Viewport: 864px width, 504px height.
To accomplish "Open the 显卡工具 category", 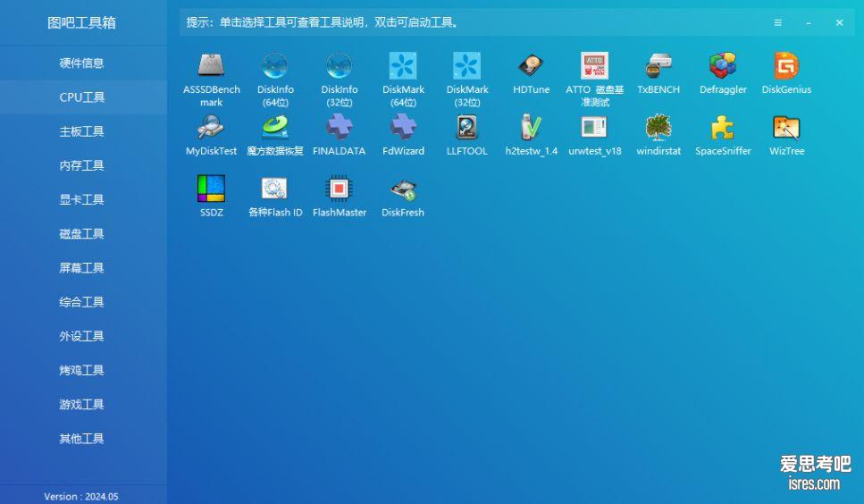I will pyautogui.click(x=83, y=199).
